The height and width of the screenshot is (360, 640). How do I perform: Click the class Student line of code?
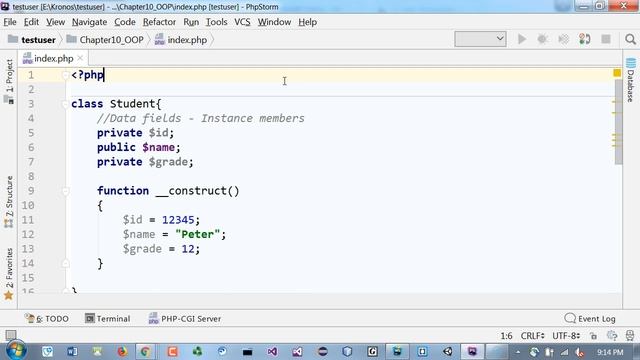116,104
